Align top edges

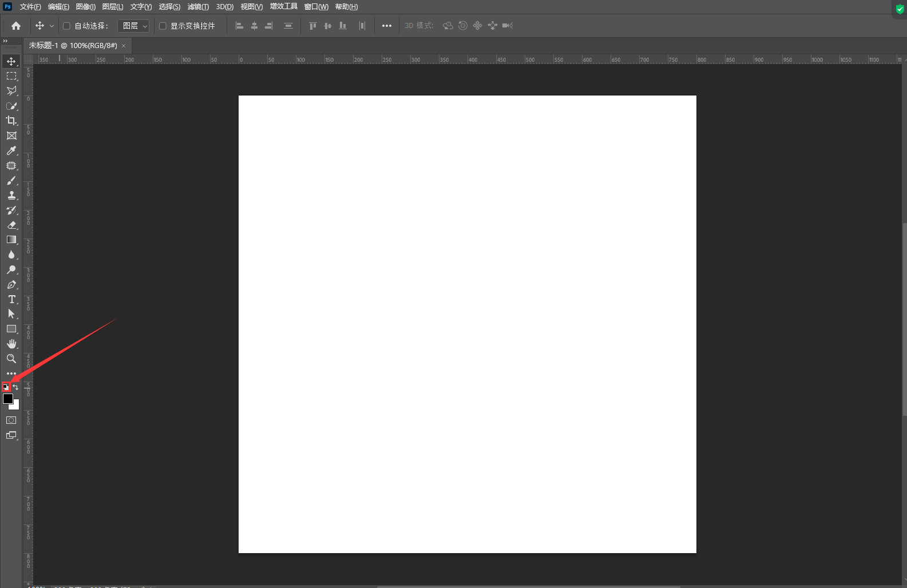click(x=312, y=26)
